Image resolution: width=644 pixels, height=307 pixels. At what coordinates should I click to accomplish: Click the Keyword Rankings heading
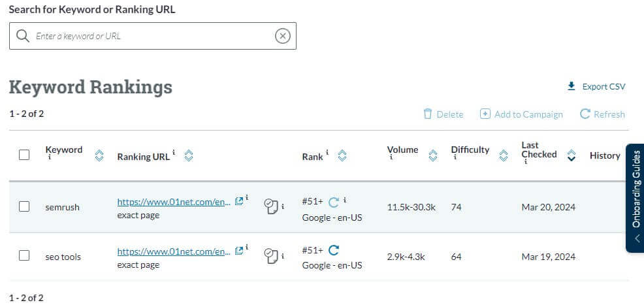[91, 87]
